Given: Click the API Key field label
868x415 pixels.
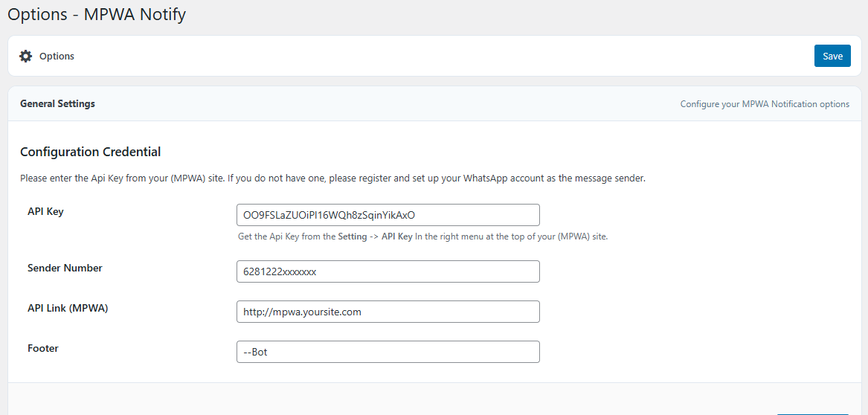Looking at the screenshot, I should tap(45, 212).
